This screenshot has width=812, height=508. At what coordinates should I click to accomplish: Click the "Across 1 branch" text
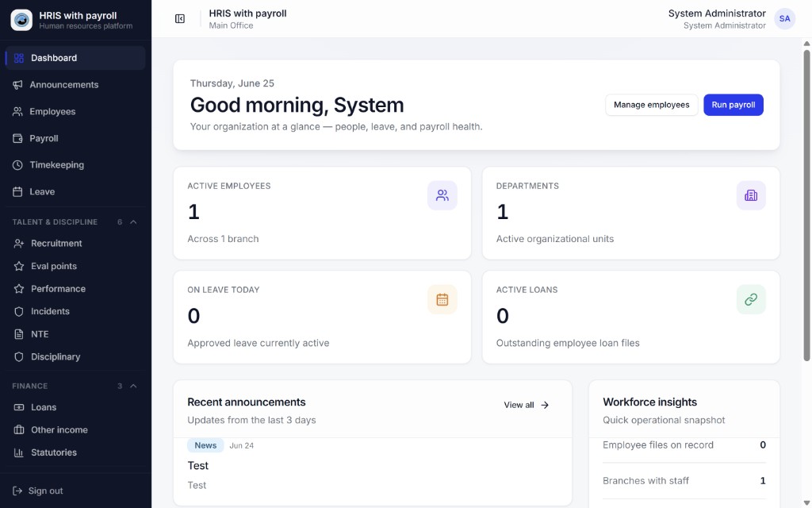point(223,239)
